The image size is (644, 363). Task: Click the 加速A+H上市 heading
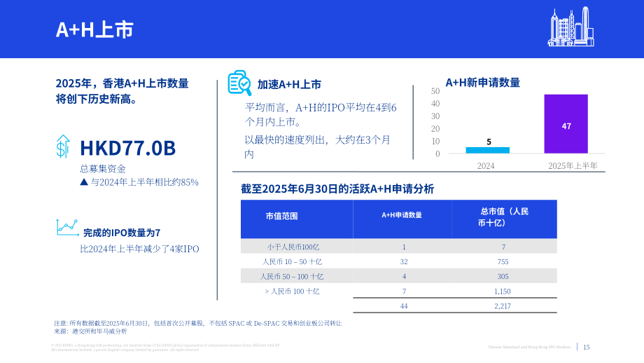tap(289, 85)
